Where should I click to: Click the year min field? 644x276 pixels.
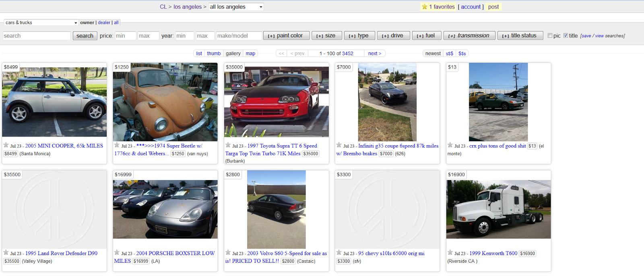click(185, 35)
